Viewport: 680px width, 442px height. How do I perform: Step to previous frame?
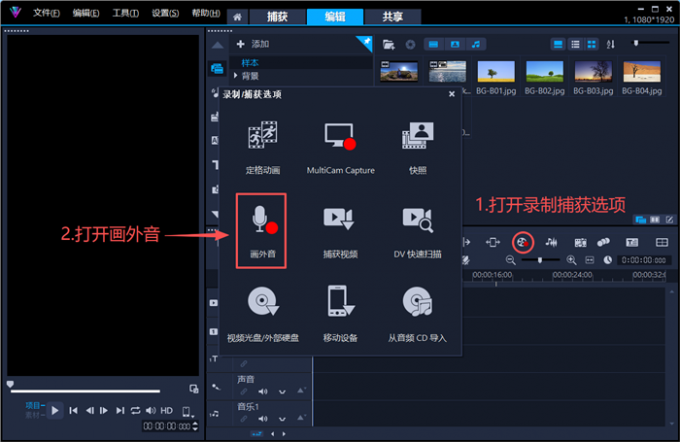pyautogui.click(x=90, y=410)
